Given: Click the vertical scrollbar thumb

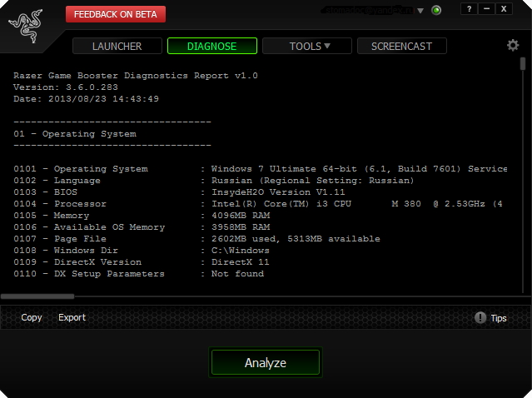Looking at the screenshot, I should (523, 64).
